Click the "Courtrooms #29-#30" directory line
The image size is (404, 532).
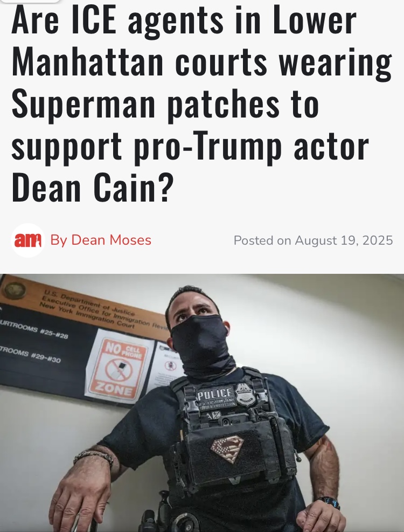31,354
